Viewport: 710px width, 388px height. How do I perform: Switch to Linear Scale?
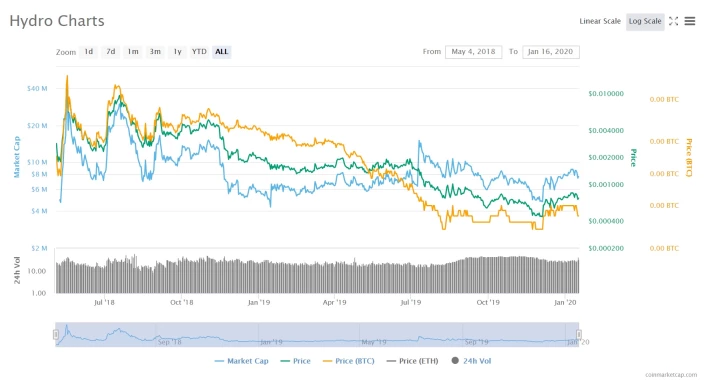[x=600, y=21]
